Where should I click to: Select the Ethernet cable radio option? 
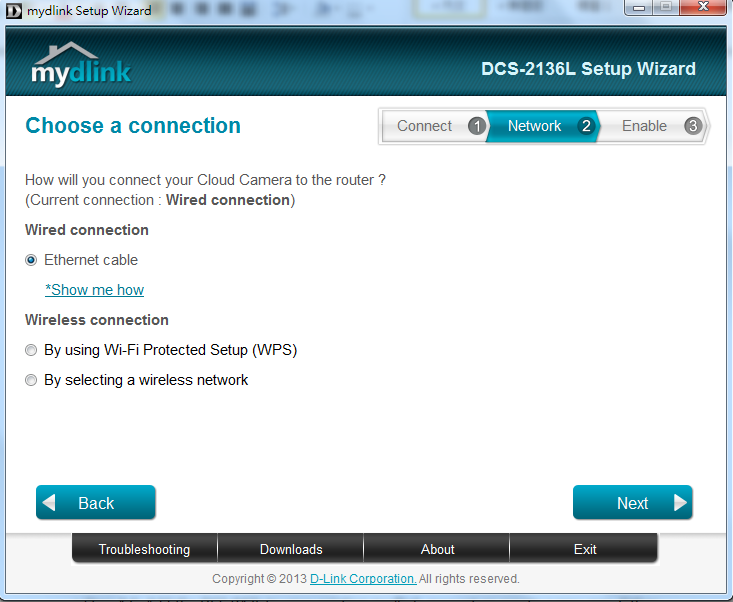[31, 260]
